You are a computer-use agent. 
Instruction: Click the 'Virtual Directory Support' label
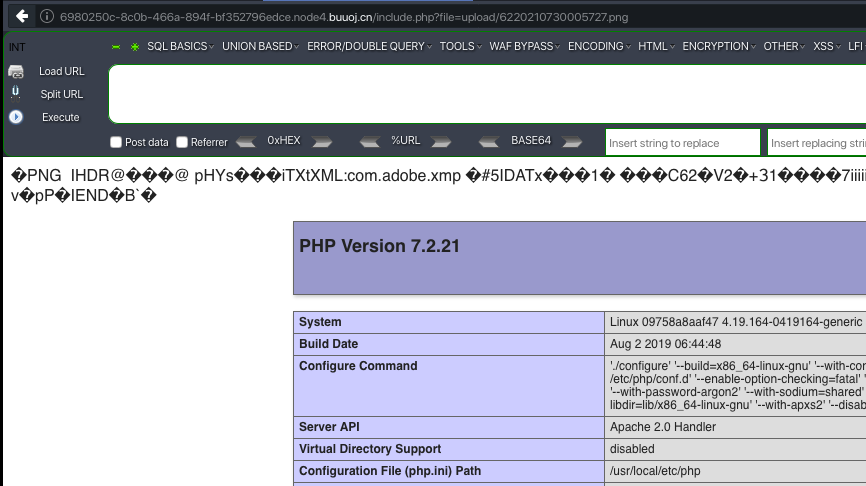coord(369,448)
